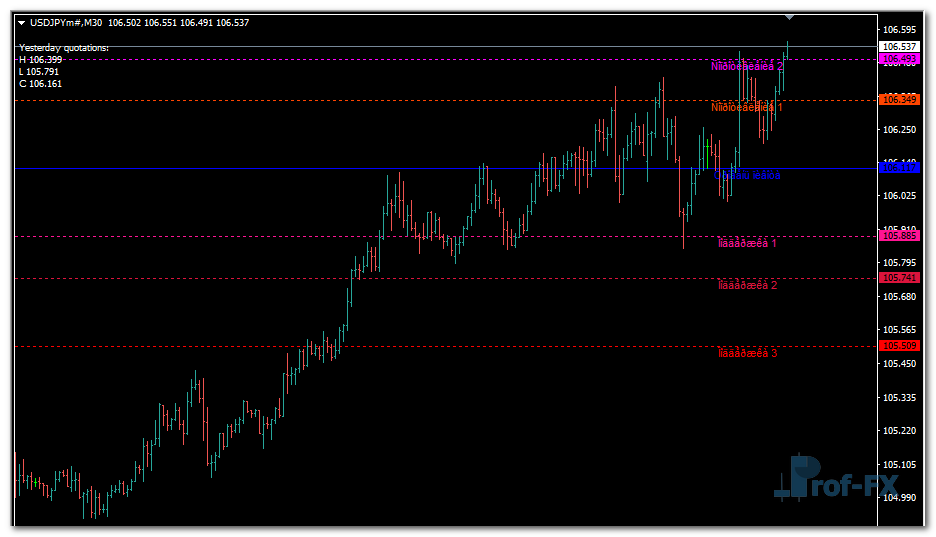Click the magenta resistance level 2 text label
The height and width of the screenshot is (537, 936).
[746, 66]
